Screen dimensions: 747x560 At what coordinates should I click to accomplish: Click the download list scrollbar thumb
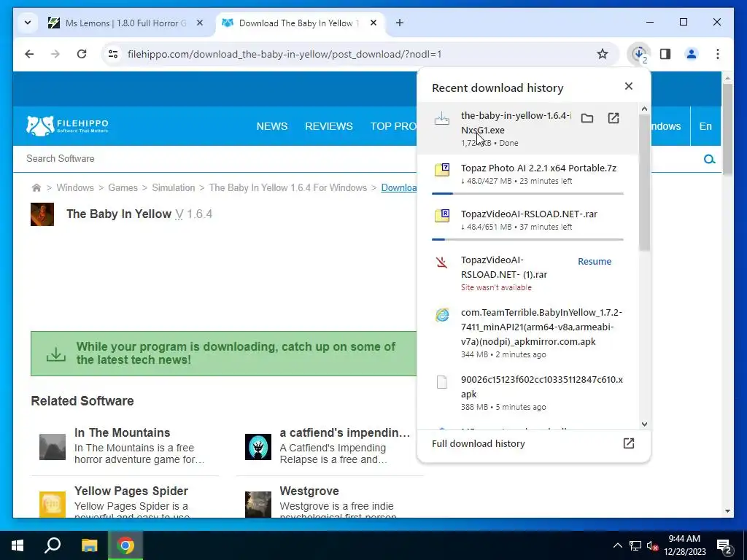point(644,183)
